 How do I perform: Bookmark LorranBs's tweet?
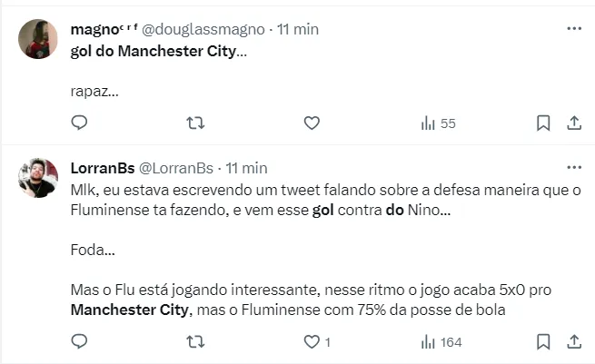[542, 341]
